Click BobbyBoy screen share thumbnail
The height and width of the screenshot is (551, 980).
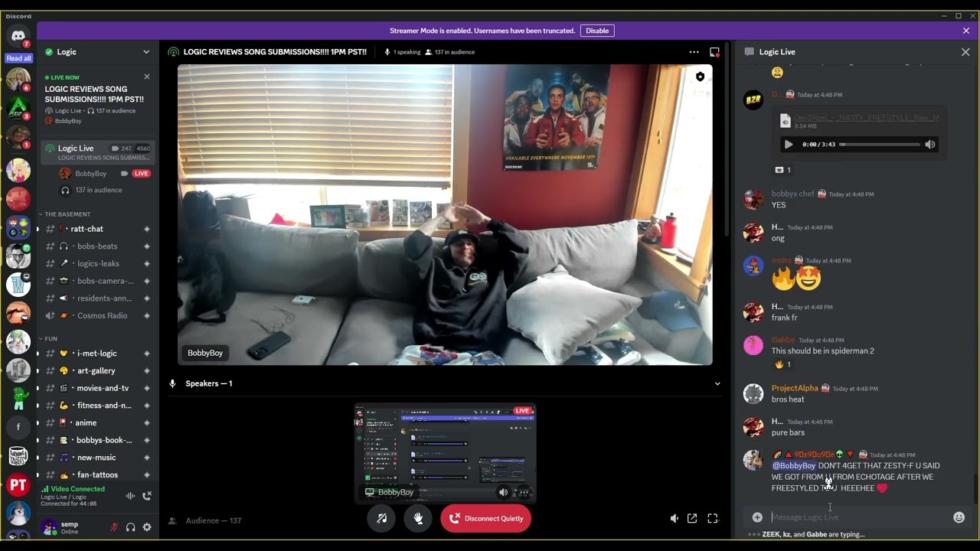point(445,453)
